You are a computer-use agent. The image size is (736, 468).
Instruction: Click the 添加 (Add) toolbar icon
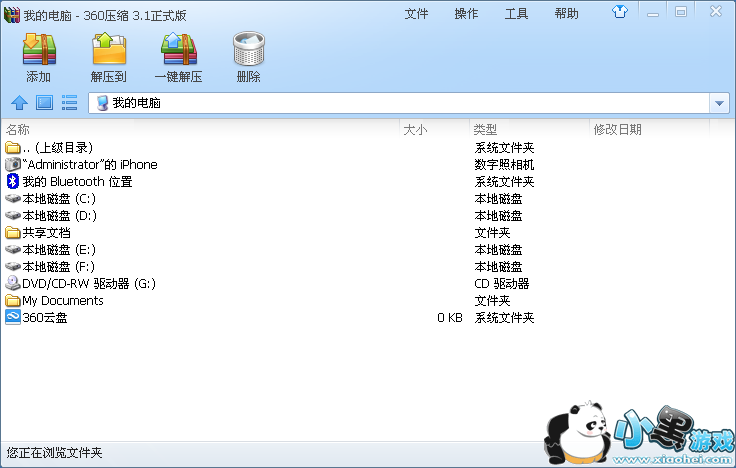[x=39, y=49]
